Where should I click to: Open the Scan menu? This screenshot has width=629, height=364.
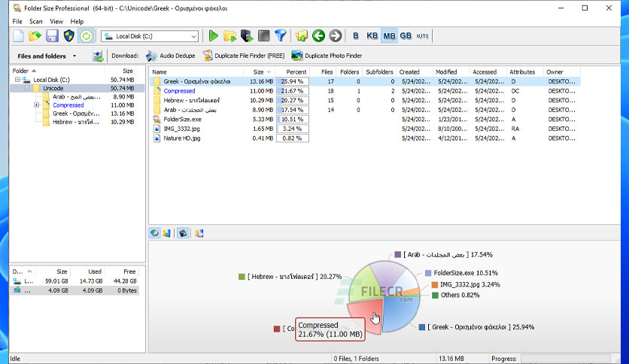pos(35,21)
